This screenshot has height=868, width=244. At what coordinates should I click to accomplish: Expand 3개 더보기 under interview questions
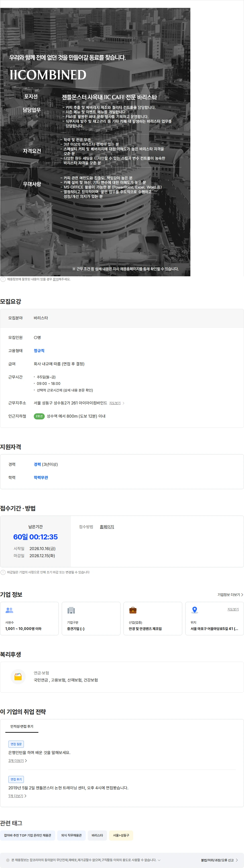tap(18, 760)
